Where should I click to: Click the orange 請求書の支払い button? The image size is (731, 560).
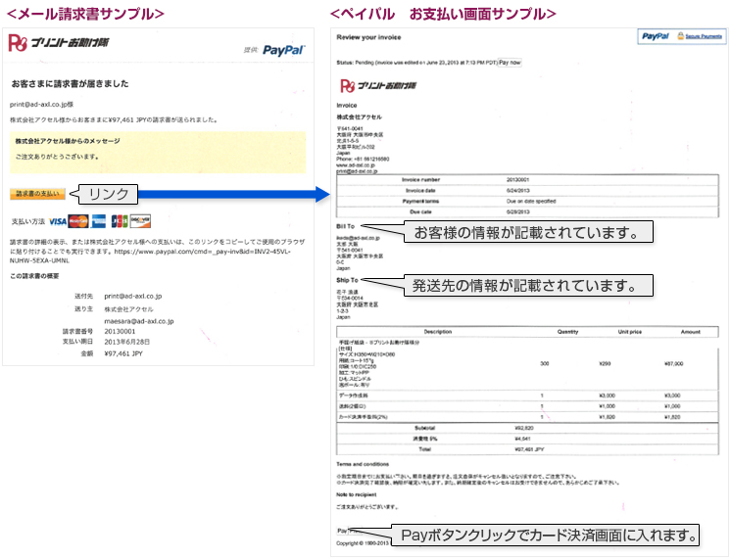(37, 194)
